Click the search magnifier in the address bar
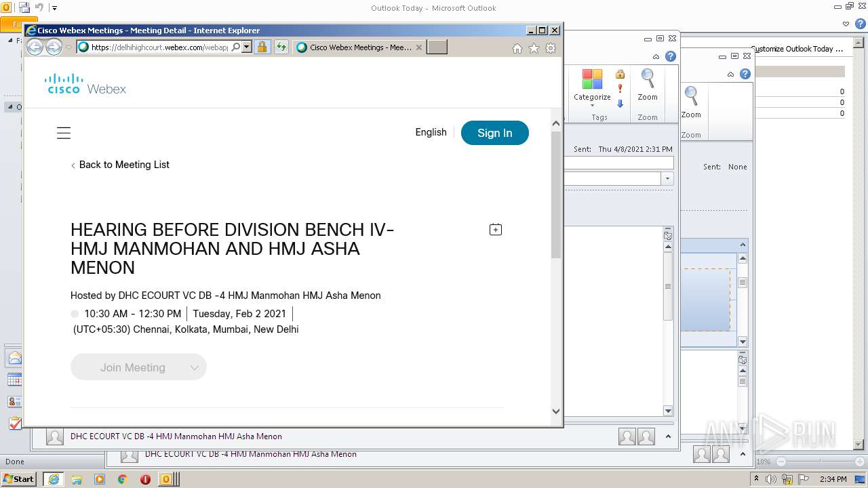The image size is (868, 488). click(x=235, y=47)
